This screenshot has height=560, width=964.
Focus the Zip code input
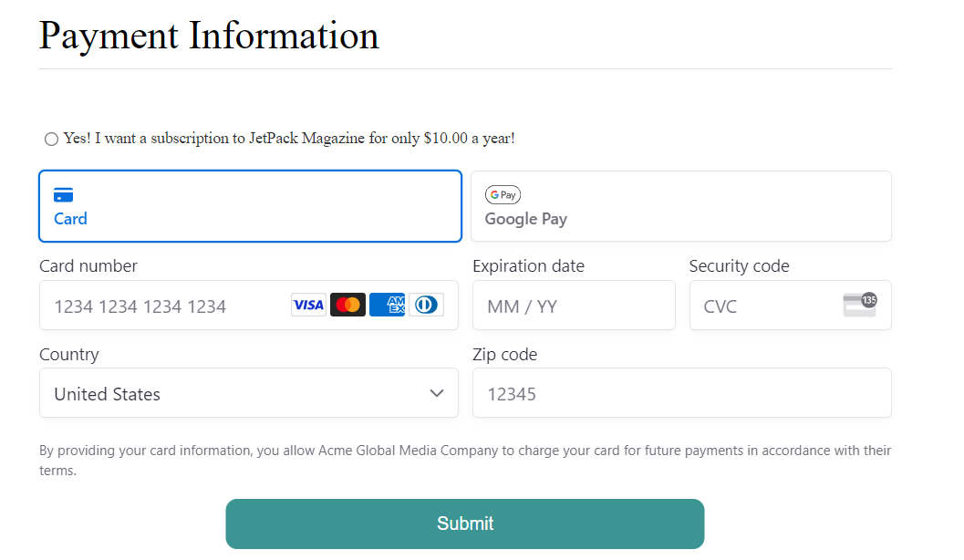(x=680, y=393)
